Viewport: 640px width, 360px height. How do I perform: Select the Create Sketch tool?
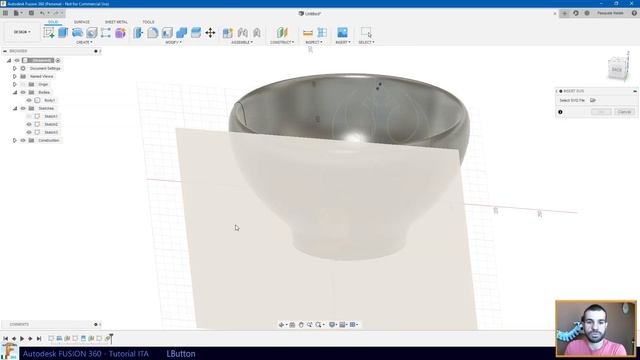49,33
